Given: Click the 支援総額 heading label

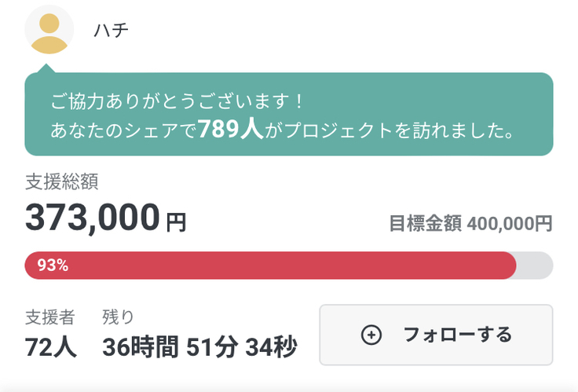Looking at the screenshot, I should pos(61,182).
